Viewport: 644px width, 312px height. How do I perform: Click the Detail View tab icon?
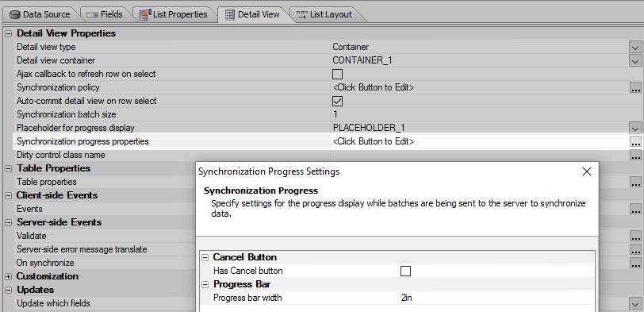230,15
